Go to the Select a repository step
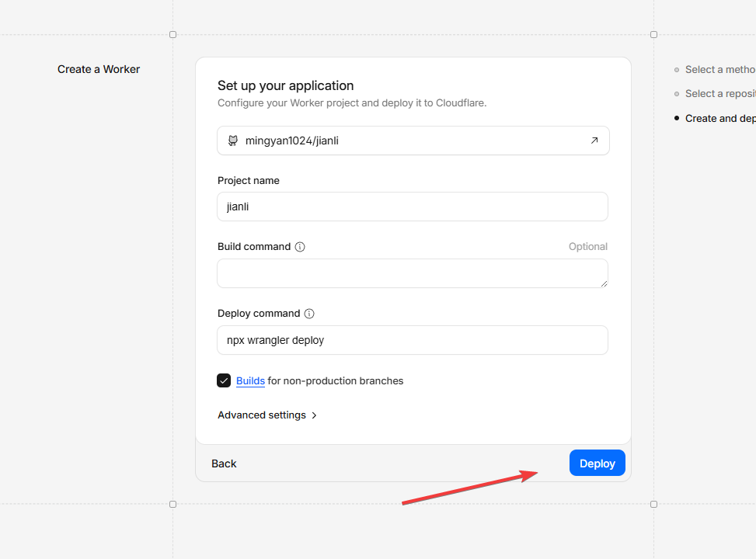The image size is (756, 559). click(x=719, y=94)
